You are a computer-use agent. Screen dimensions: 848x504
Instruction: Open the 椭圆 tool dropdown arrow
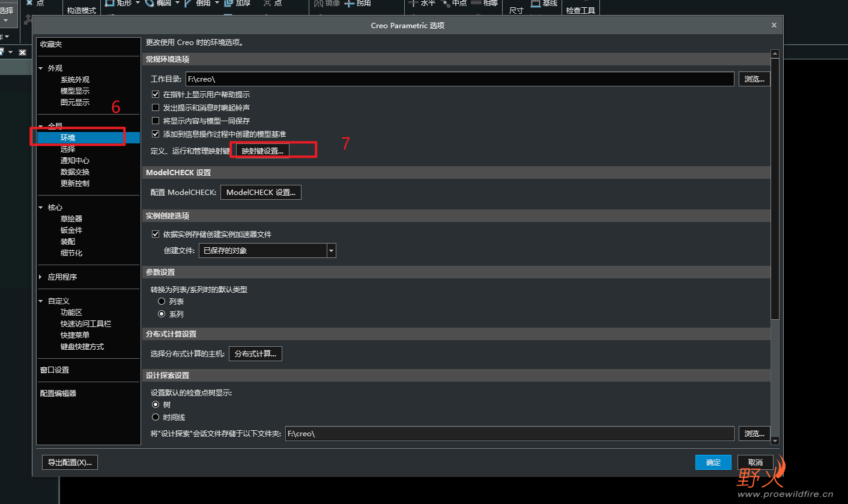177,3
